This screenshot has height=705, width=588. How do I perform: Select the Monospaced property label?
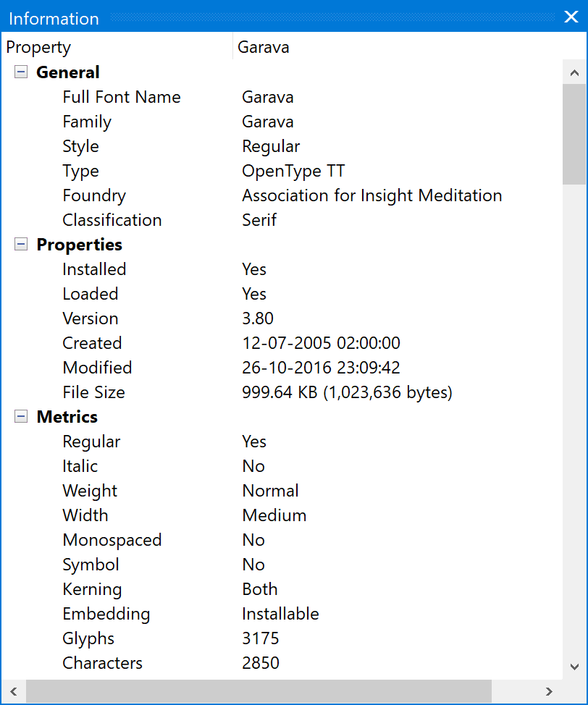tap(112, 541)
